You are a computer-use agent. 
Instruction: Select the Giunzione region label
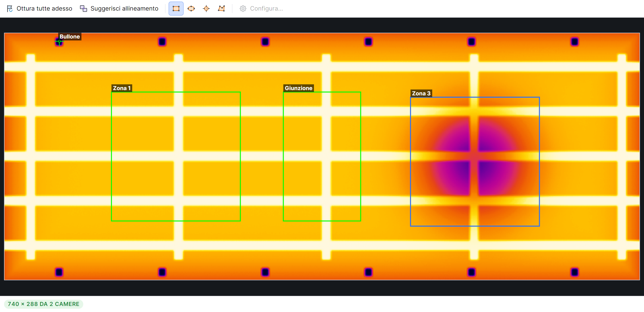[299, 88]
